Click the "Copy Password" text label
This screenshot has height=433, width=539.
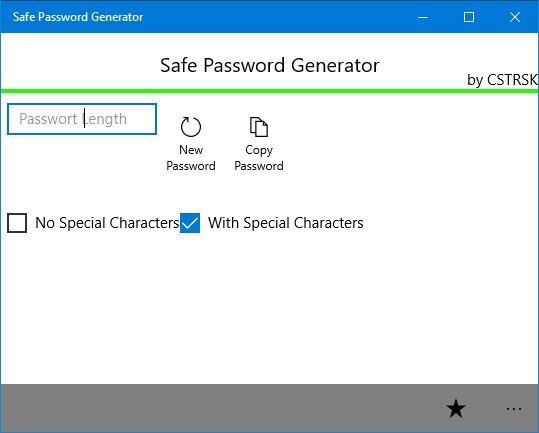point(259,158)
